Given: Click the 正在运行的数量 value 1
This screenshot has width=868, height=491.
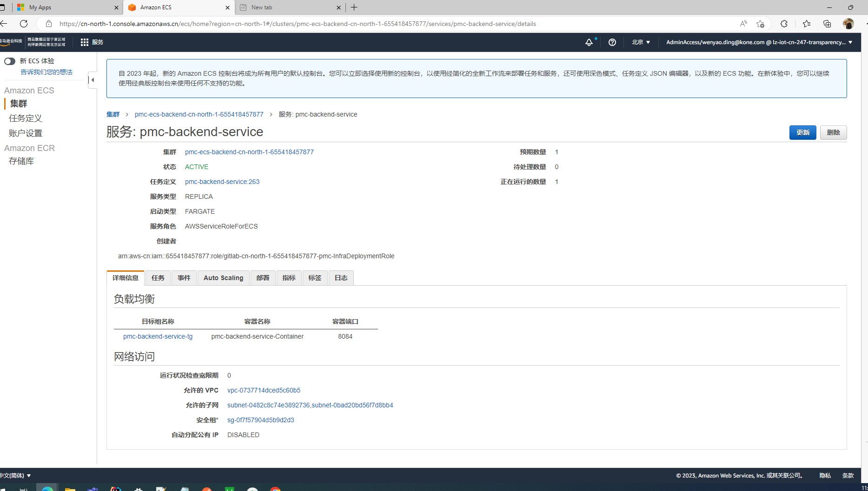Looking at the screenshot, I should [557, 182].
